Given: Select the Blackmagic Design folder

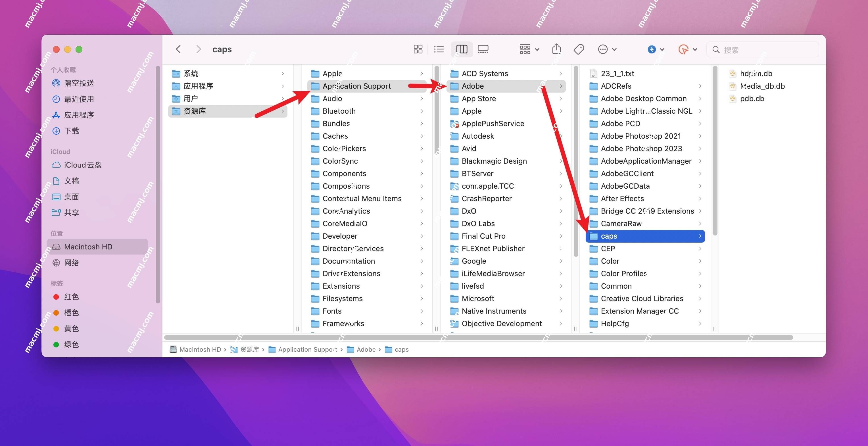Looking at the screenshot, I should [506, 161].
